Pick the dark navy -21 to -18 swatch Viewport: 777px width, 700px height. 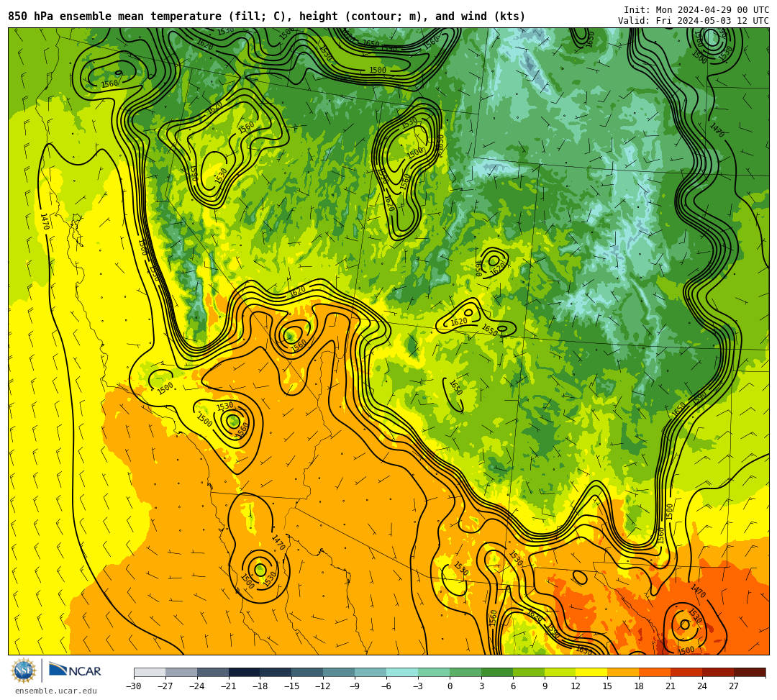pyautogui.click(x=245, y=672)
